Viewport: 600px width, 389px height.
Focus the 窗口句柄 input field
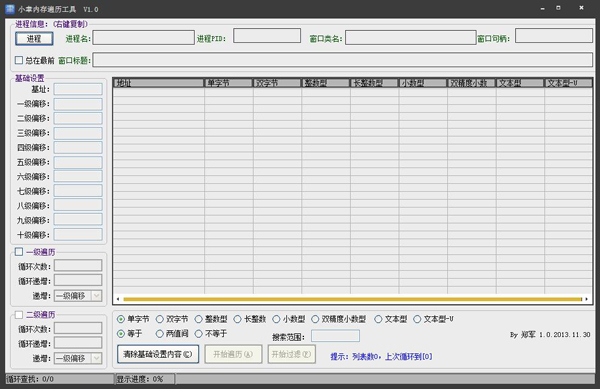(x=553, y=36)
